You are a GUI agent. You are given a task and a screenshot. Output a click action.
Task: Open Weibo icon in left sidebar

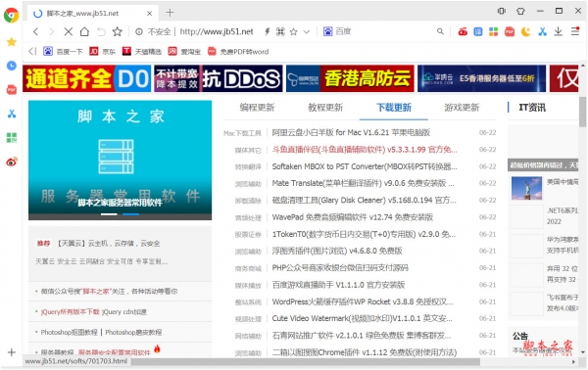click(12, 162)
